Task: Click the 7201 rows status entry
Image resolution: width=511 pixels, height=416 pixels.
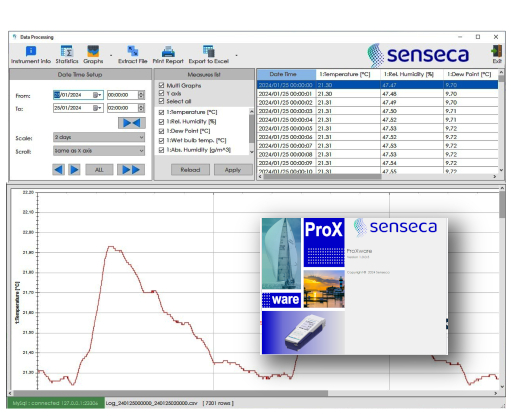Action: (218, 403)
